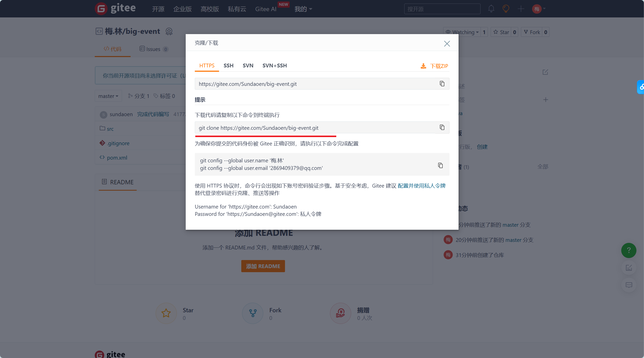Viewport: 644px width, 358px height.
Task: Open the notifications bell
Action: pyautogui.click(x=491, y=9)
